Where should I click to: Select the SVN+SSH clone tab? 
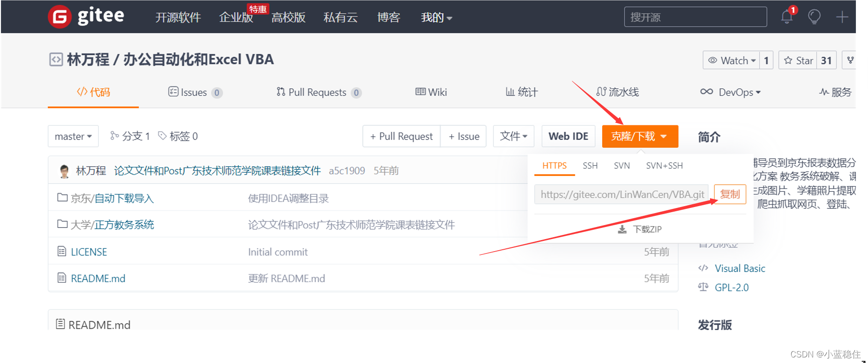coord(664,166)
